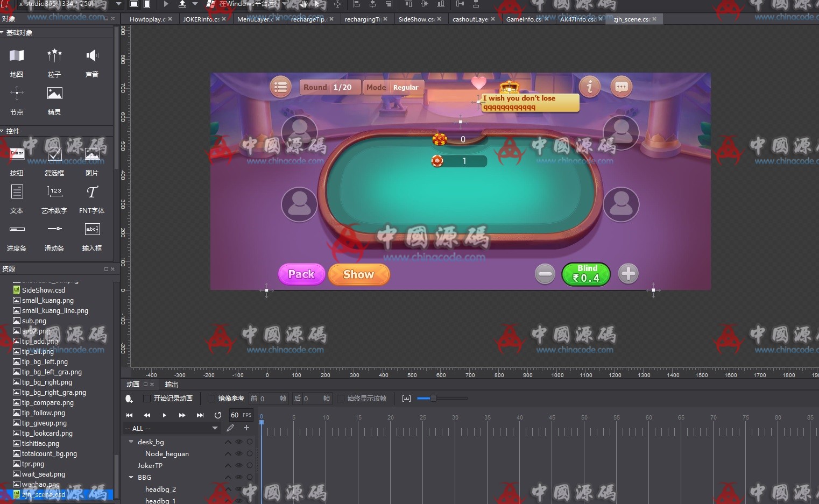Select the 文本 (text) widget icon
Viewport: 819px width, 504px height.
(x=17, y=191)
